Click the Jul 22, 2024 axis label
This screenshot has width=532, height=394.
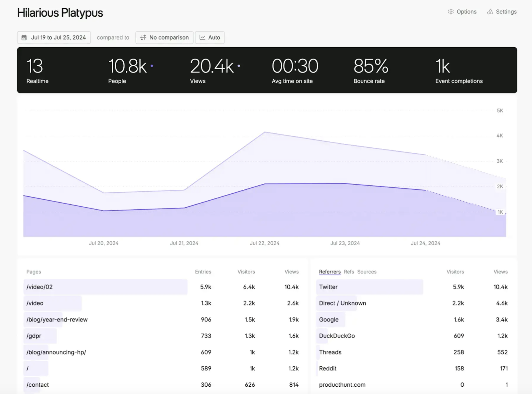[x=264, y=243]
